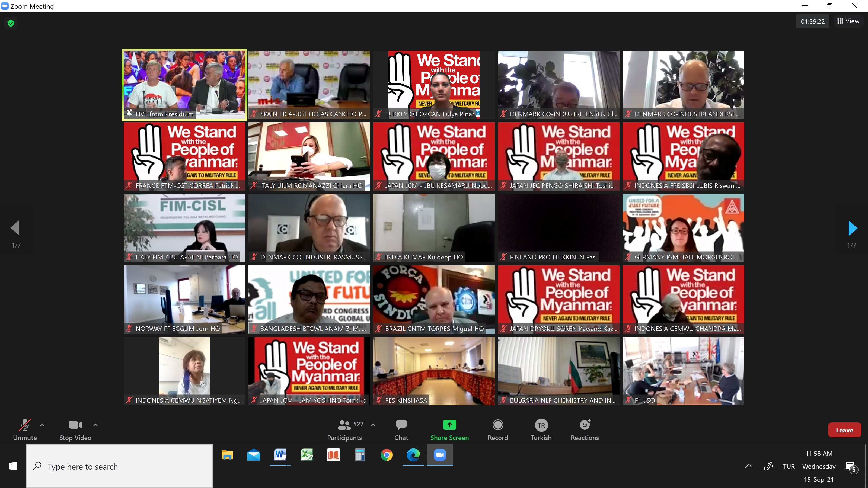Click the Unmute microphone icon
Image resolution: width=868 pixels, height=488 pixels.
pyautogui.click(x=25, y=425)
